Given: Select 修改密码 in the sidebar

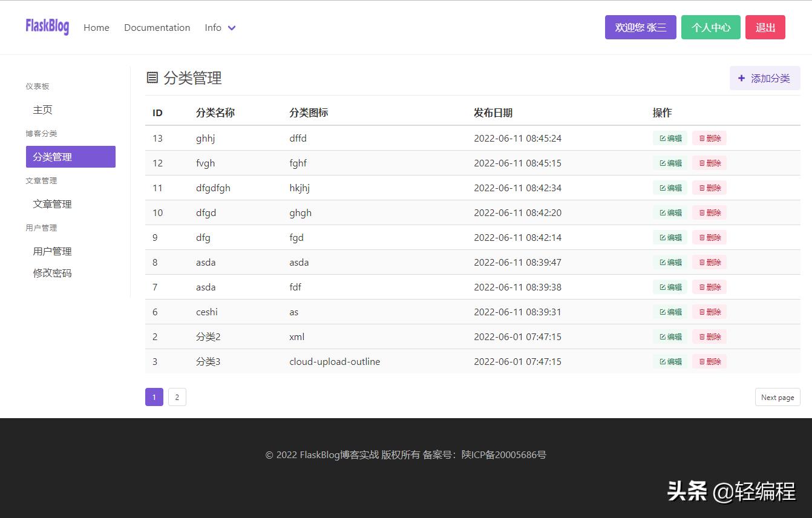Looking at the screenshot, I should 51,273.
